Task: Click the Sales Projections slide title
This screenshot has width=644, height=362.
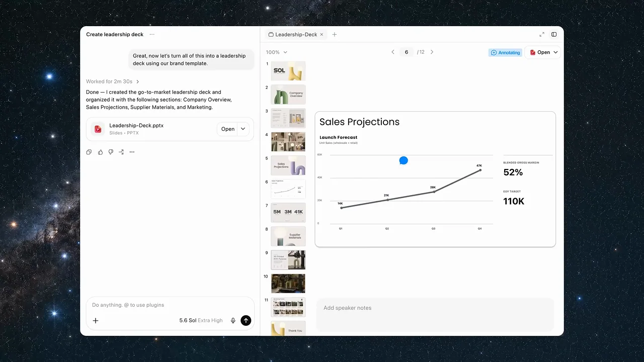Action: tap(359, 122)
